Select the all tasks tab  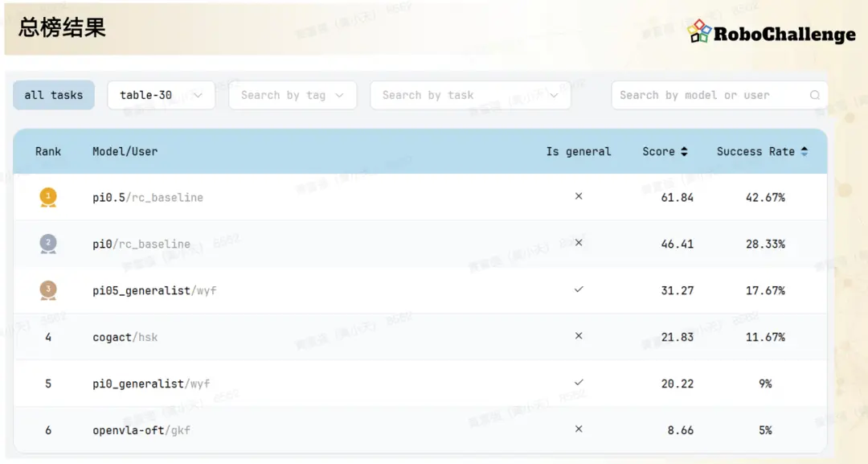pos(54,95)
